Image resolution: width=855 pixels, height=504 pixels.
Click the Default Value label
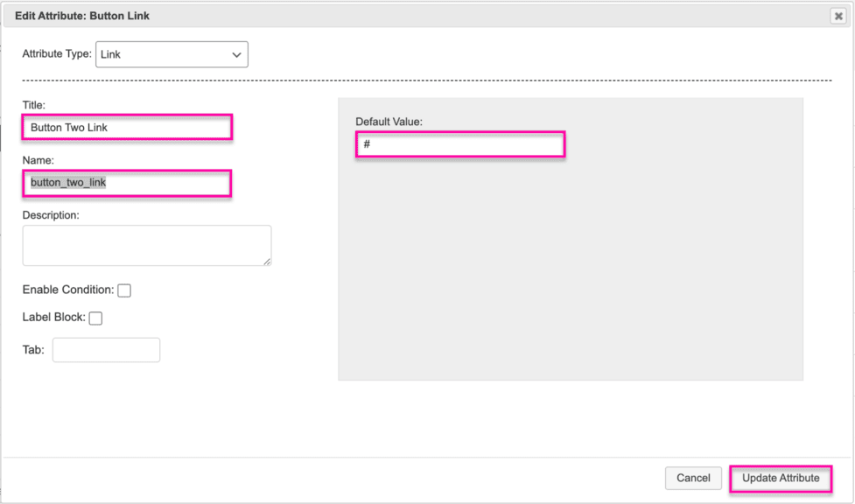tap(389, 122)
